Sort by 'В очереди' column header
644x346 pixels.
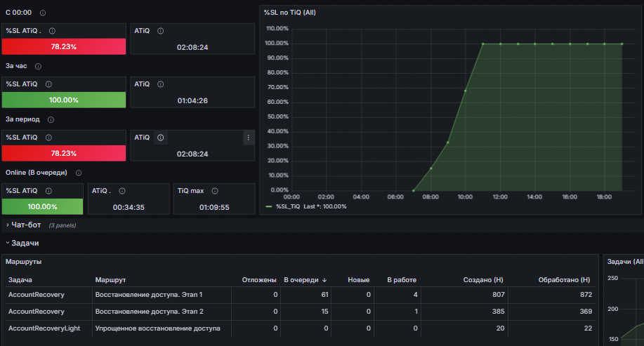(305, 280)
